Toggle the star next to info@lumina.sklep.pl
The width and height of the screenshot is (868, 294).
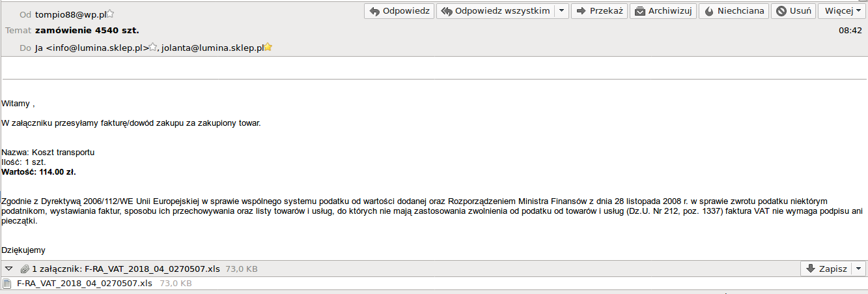pyautogui.click(x=153, y=47)
